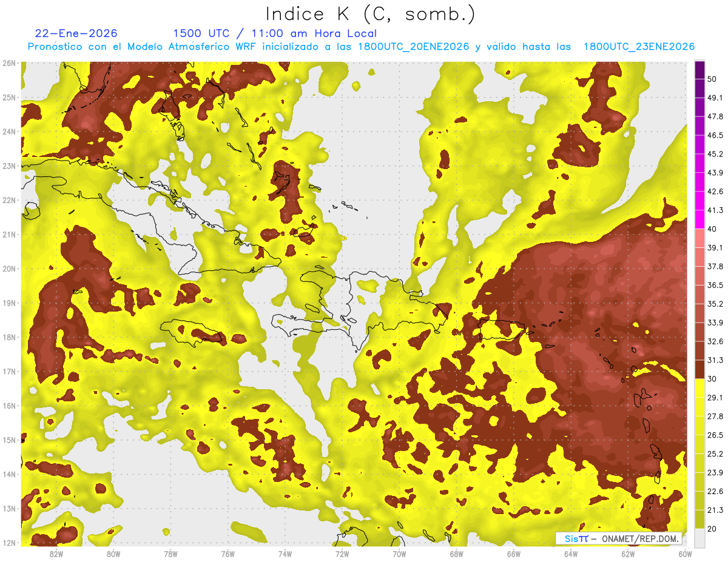Screen dimensions: 728x562
Task: Click the dark purple colorbar swatch above 50
Action: (x=699, y=70)
